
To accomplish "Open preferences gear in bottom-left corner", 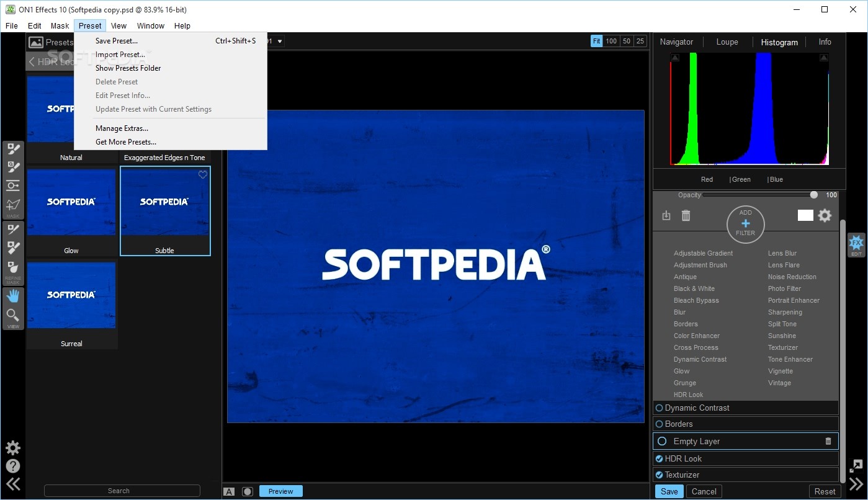I will click(13, 448).
